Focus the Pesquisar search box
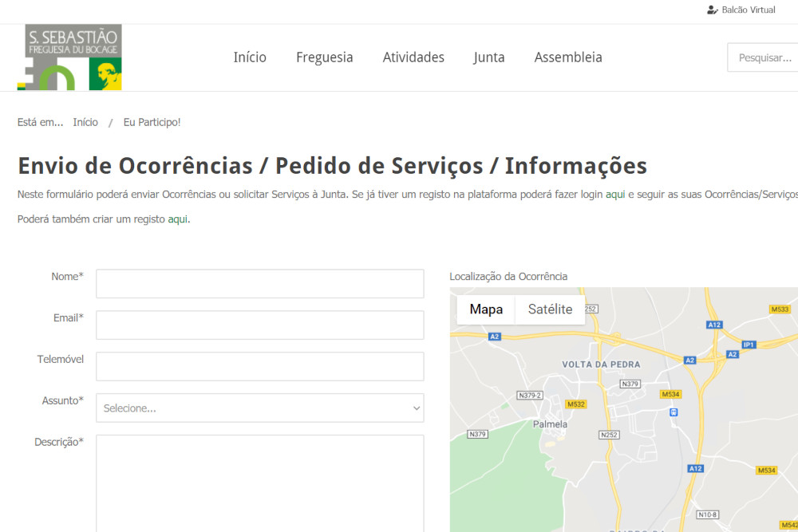 764,57
